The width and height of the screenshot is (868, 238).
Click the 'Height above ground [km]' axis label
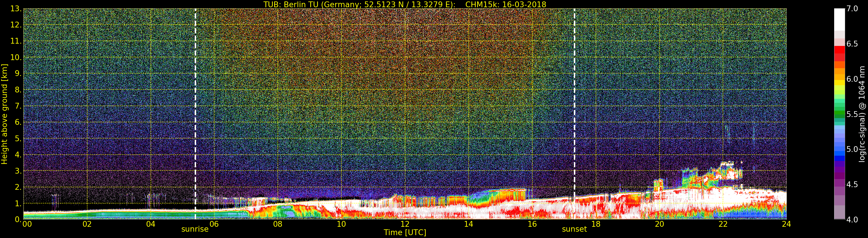[x=4, y=114]
